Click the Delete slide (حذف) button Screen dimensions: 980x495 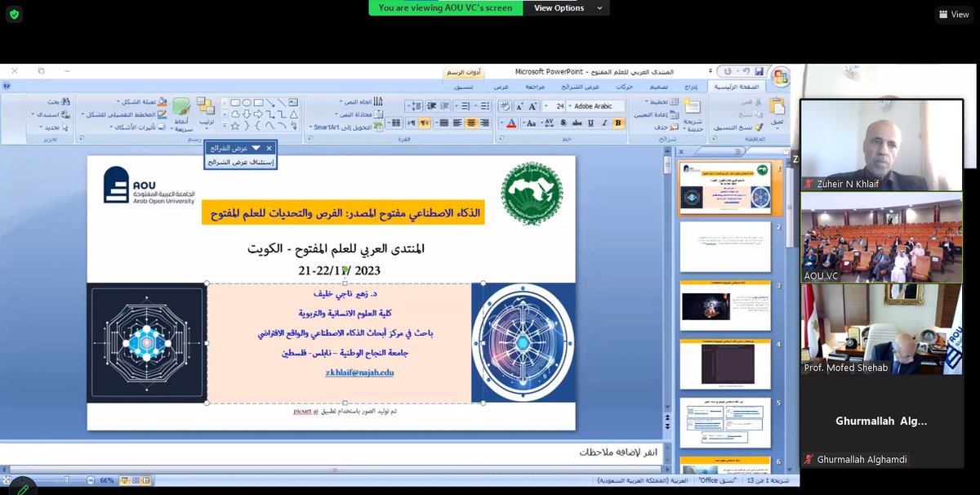pyautogui.click(x=668, y=127)
